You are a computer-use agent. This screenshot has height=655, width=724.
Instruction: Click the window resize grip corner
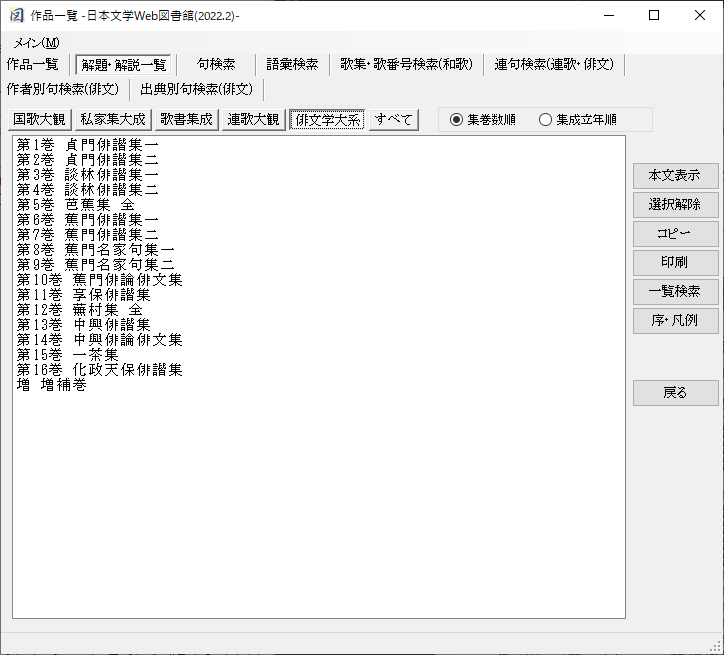[x=717, y=648]
